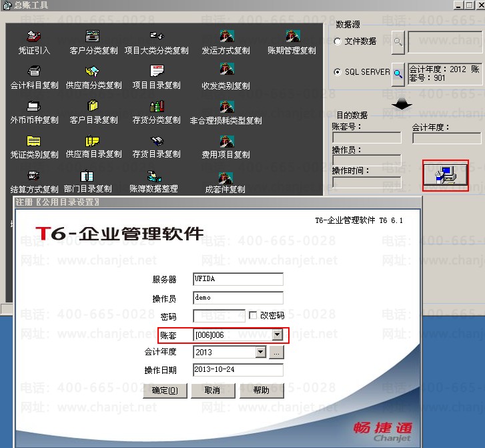The height and width of the screenshot is (448, 485).
Task: Open the 客户分类复制 icon
Action: 93,36
